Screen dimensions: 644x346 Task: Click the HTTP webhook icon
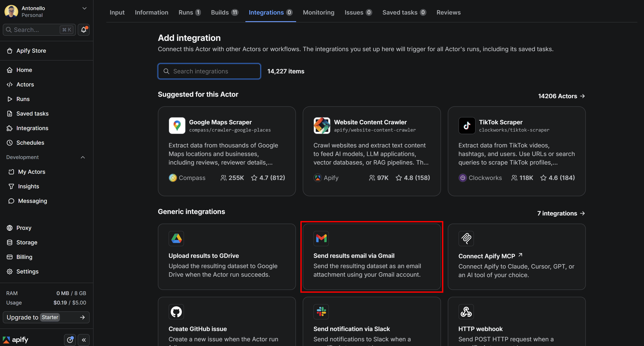tap(466, 312)
